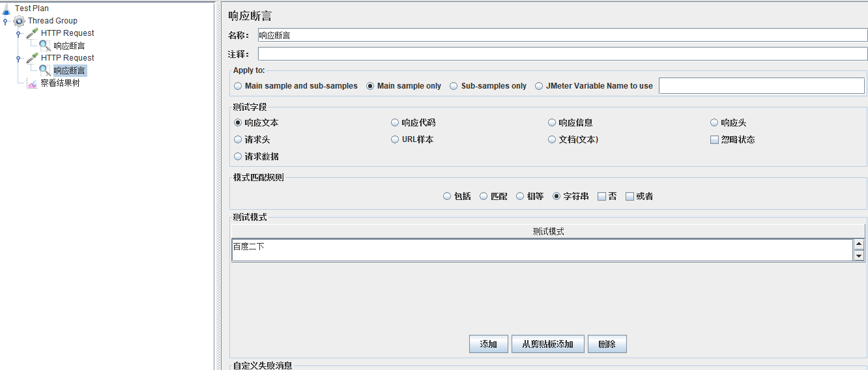Click into the 注释 input field
This screenshot has width=868, height=370.
[562, 54]
